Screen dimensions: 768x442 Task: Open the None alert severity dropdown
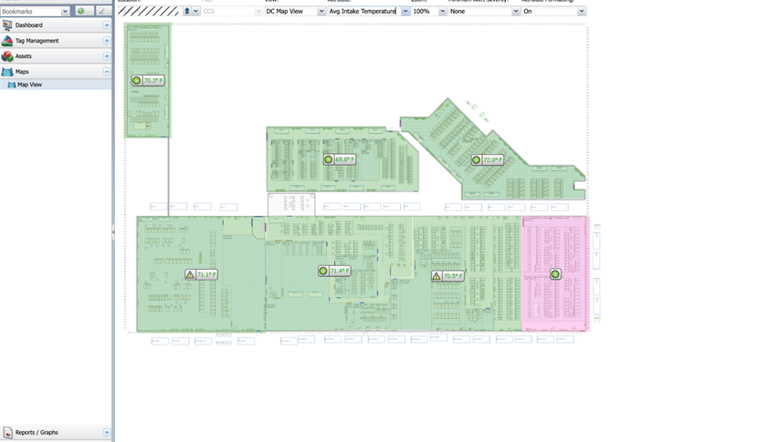pos(516,11)
